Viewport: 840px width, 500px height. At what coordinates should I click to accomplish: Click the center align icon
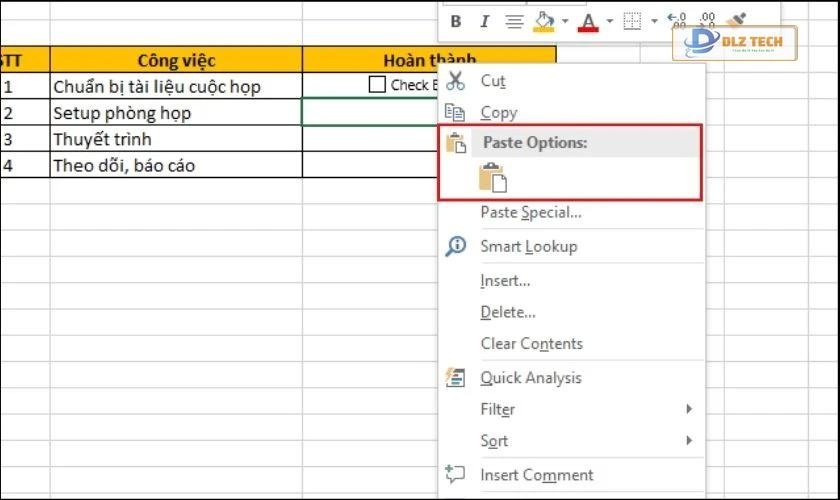pos(514,21)
